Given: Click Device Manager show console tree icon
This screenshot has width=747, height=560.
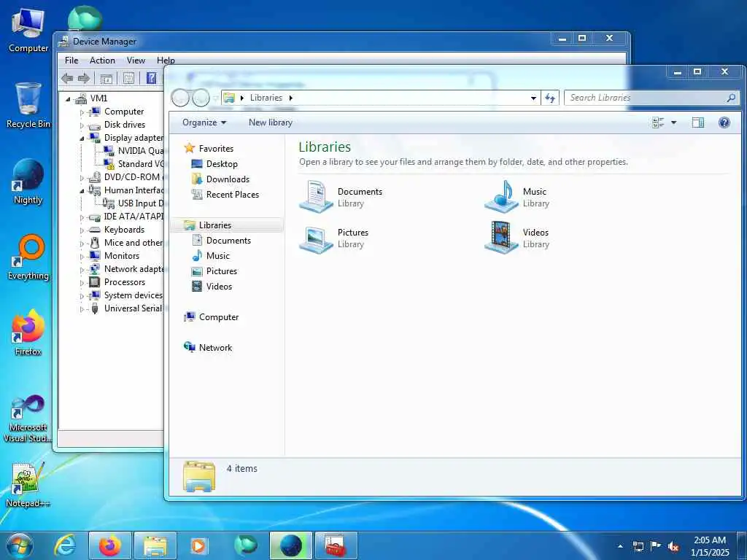Looking at the screenshot, I should tap(107, 78).
